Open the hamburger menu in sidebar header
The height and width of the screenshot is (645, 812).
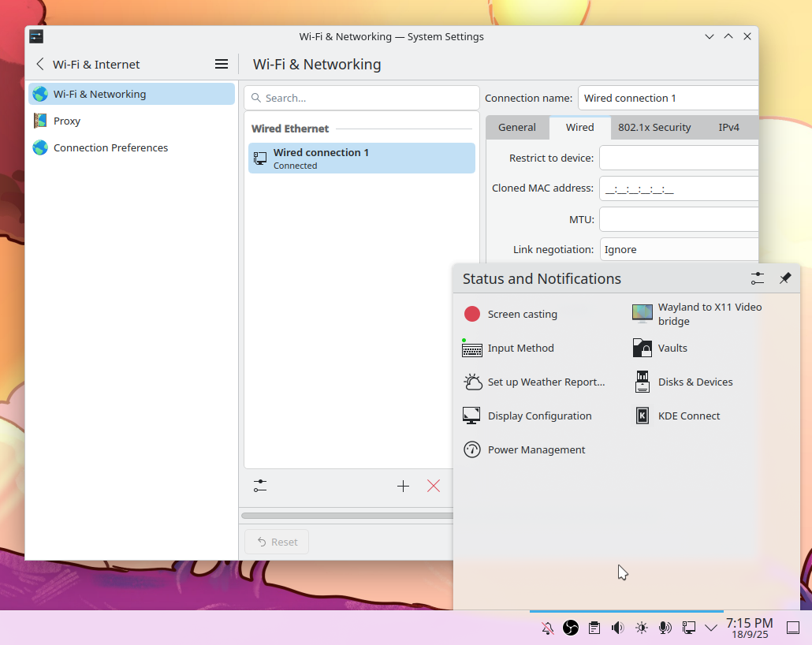click(221, 64)
